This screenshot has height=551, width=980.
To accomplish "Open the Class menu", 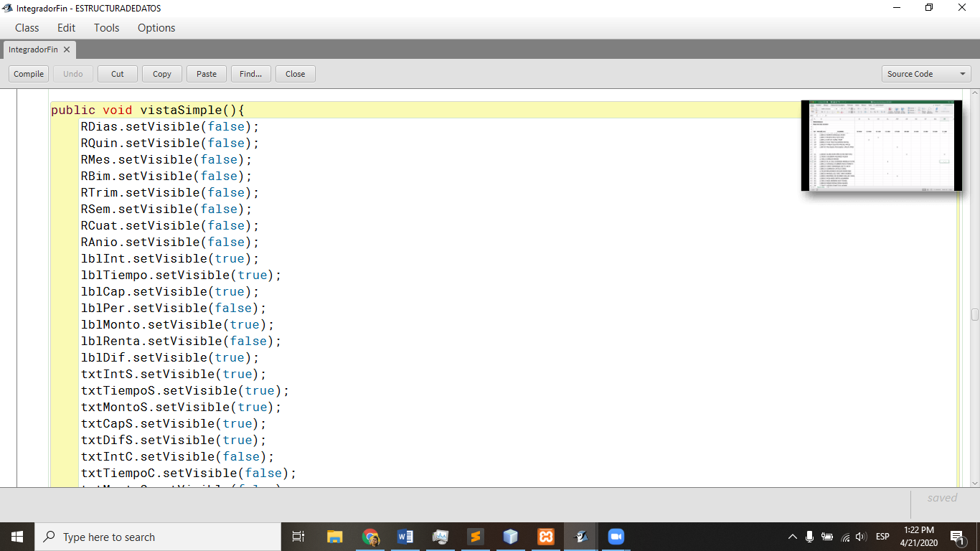I will click(x=27, y=28).
